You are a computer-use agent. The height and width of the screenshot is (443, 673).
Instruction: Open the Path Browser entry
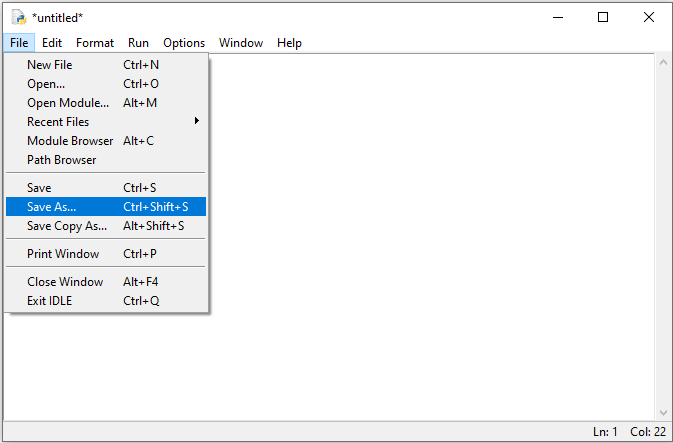tap(106, 160)
